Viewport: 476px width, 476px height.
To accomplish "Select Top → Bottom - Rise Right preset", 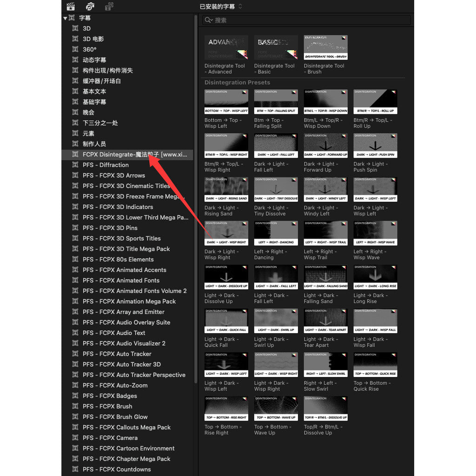I will [x=226, y=408].
